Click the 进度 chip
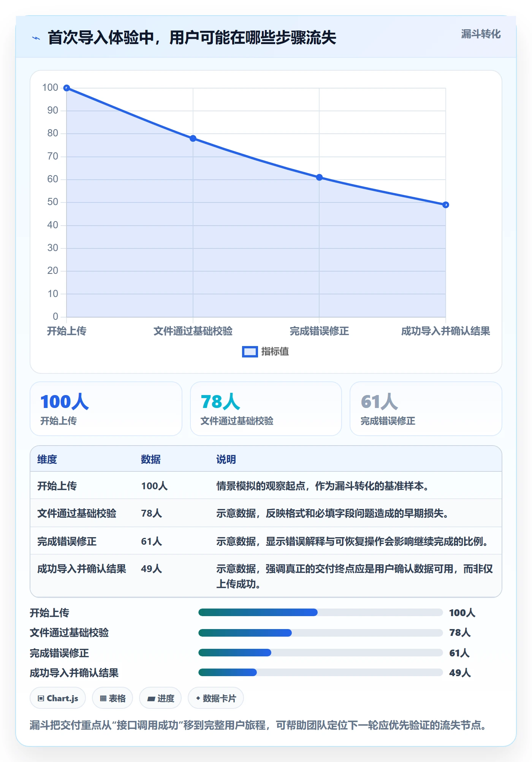Image resolution: width=532 pixels, height=762 pixels. click(x=160, y=698)
